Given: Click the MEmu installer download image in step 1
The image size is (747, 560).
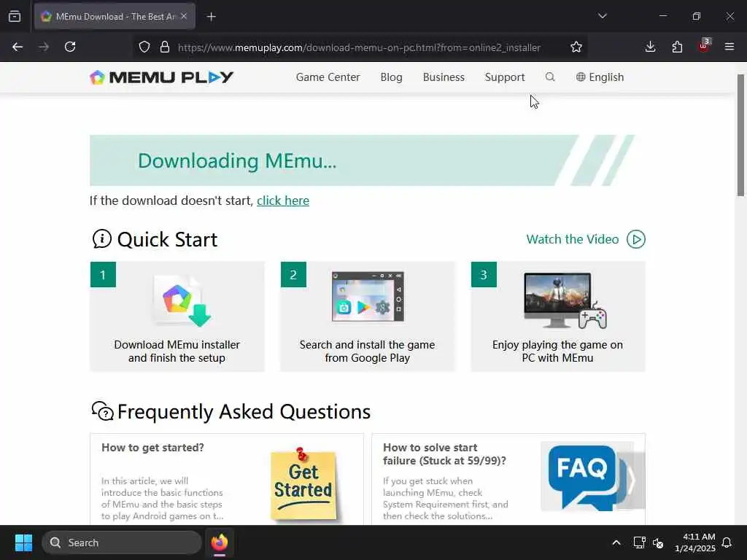Looking at the screenshot, I should (182, 300).
